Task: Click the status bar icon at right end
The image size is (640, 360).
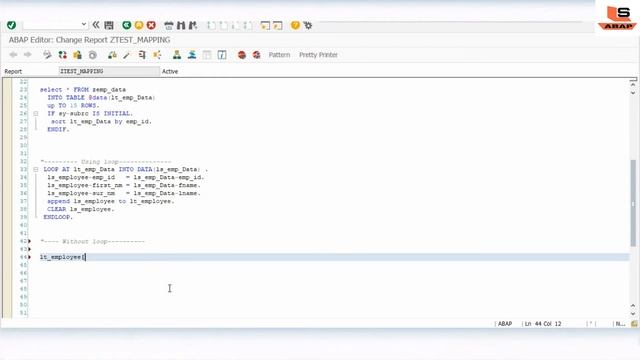Action: pyautogui.click(x=634, y=324)
